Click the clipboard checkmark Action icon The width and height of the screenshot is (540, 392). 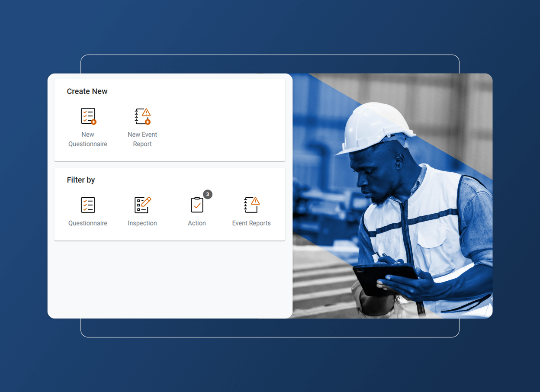click(197, 205)
